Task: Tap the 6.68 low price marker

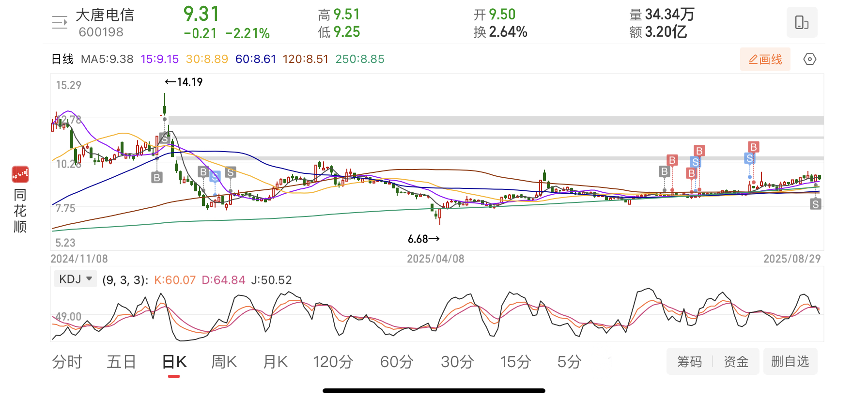Action: point(424,239)
